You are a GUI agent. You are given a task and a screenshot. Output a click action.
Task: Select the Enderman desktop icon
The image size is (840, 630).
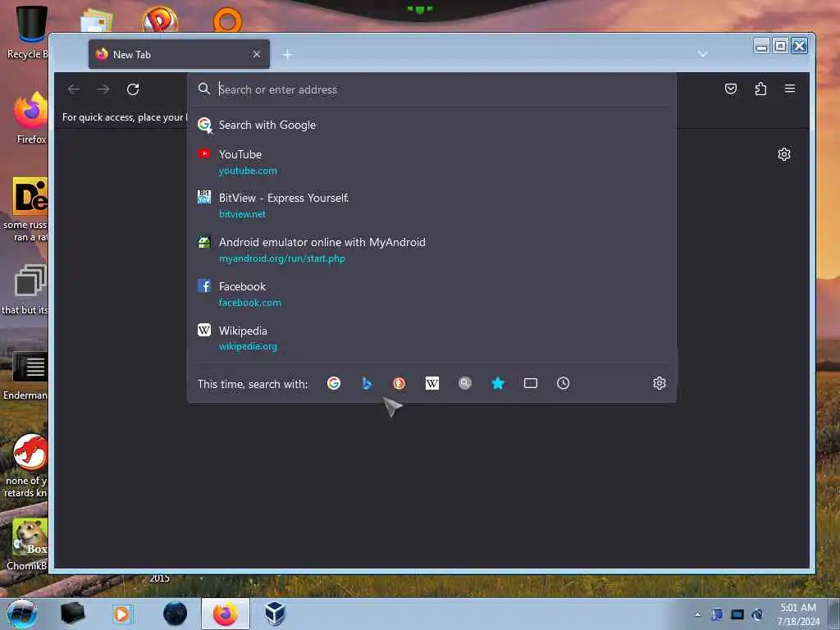25,376
